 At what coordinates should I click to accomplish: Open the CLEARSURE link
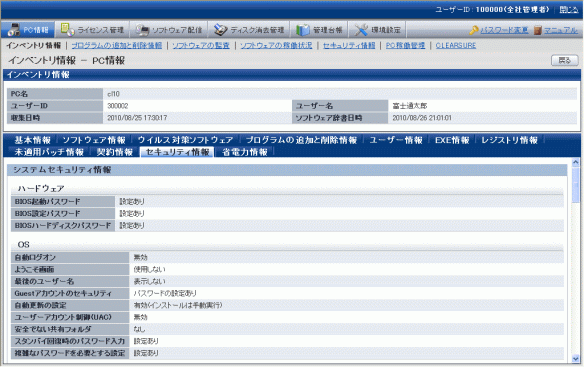pos(456,45)
